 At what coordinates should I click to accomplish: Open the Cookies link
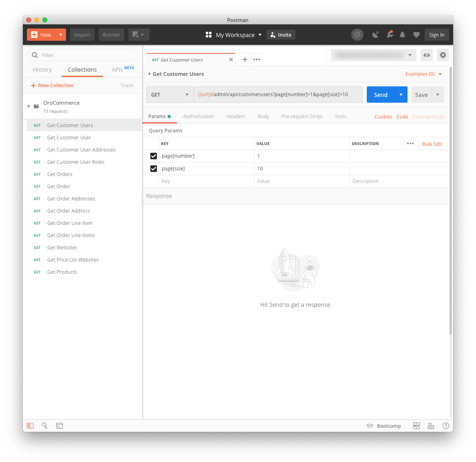pos(383,117)
